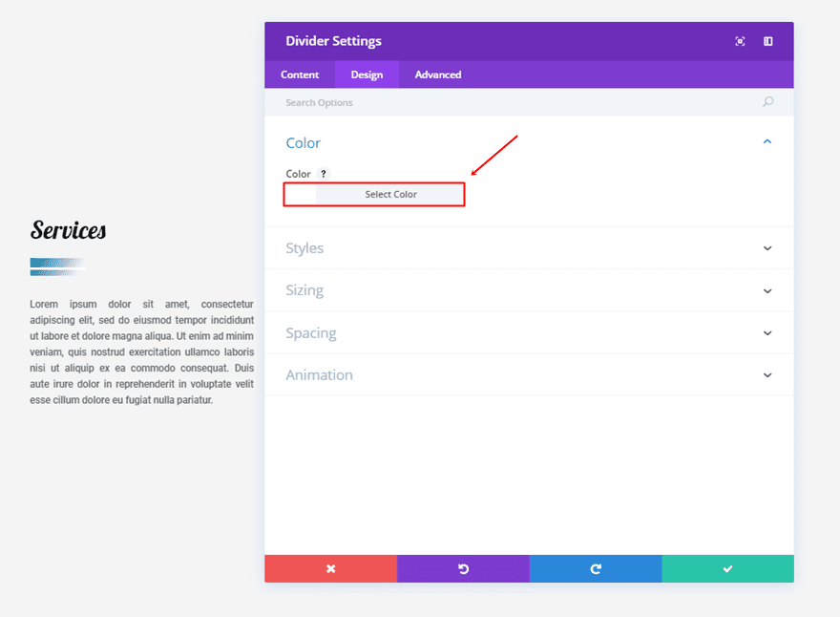This screenshot has width=840, height=617.
Task: Click the snap to sidebar icon
Action: [x=767, y=41]
